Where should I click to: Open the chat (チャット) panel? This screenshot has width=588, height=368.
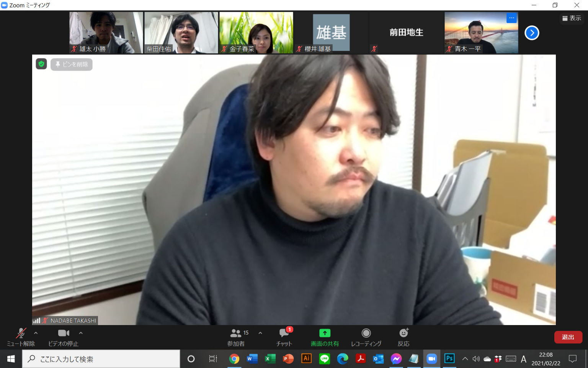[284, 333]
